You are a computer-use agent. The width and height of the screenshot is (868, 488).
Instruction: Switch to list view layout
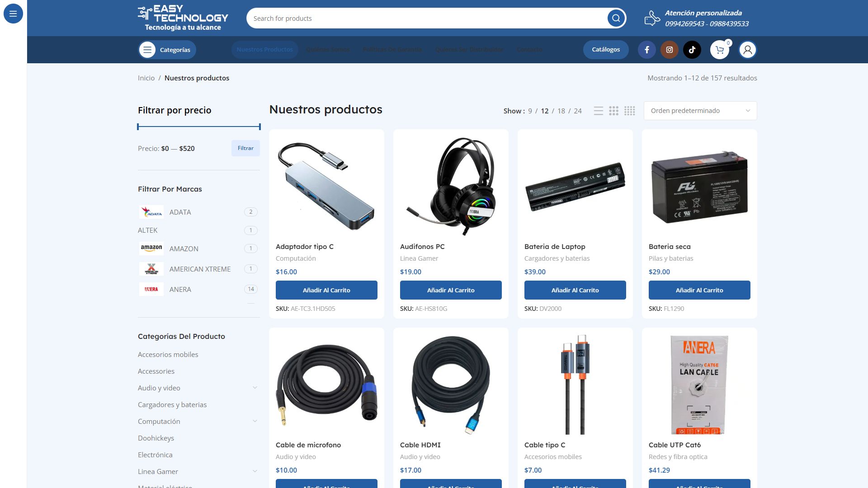599,111
